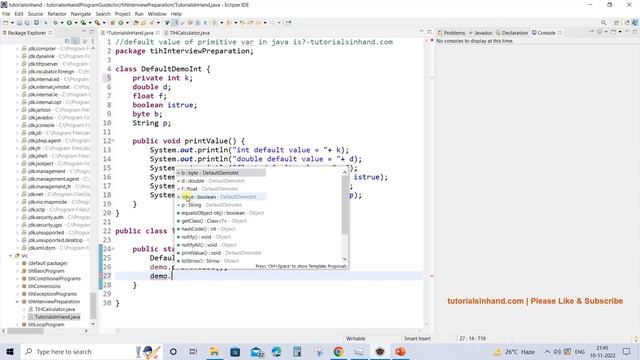Click the Search magnifier in toolbar
The height and width of the screenshot is (360, 640).
coord(603,23)
